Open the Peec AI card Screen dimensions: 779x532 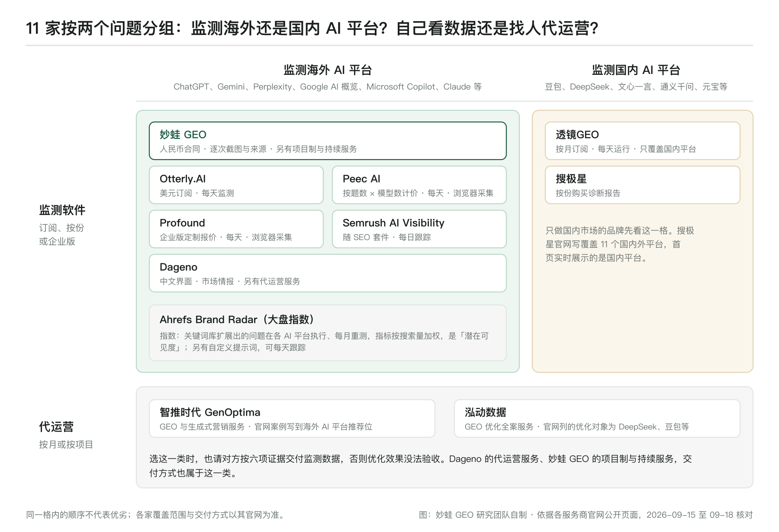coord(419,185)
